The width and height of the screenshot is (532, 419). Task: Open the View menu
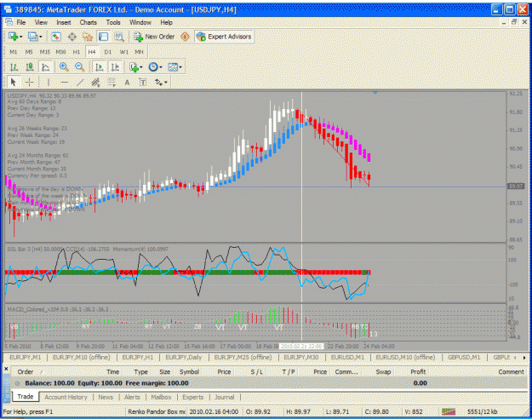tap(41, 22)
